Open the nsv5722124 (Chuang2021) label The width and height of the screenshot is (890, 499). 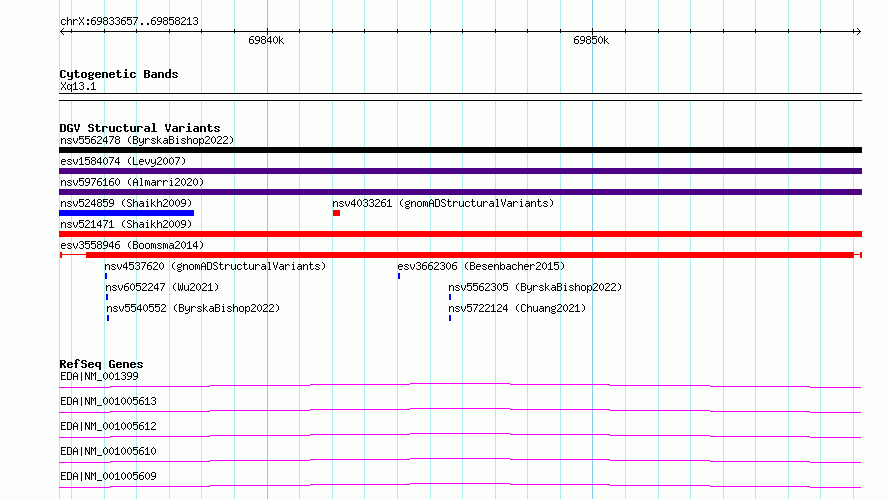pyautogui.click(x=517, y=308)
